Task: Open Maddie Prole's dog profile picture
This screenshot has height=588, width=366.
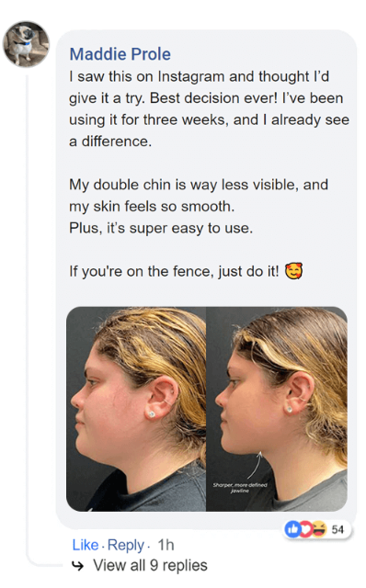Action: [26, 44]
